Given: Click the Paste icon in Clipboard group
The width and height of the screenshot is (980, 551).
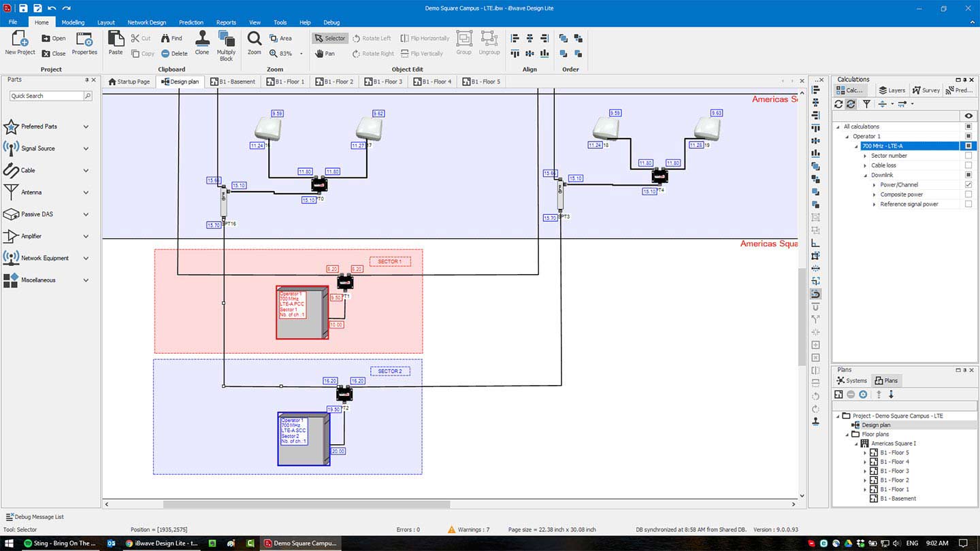Looking at the screenshot, I should tap(116, 40).
